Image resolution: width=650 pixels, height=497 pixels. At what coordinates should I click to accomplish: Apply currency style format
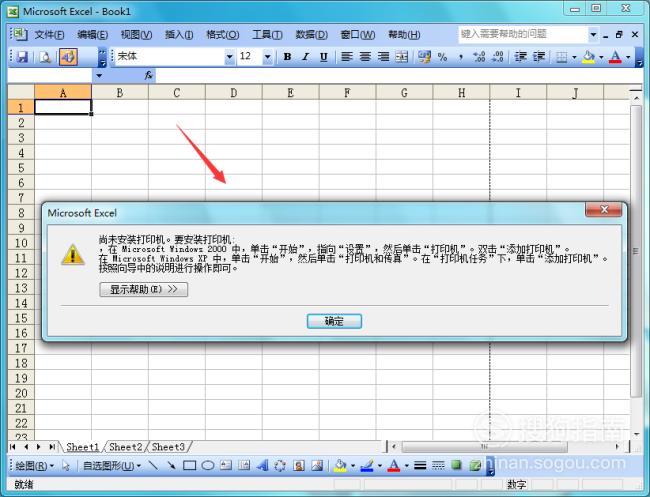pyautogui.click(x=424, y=57)
